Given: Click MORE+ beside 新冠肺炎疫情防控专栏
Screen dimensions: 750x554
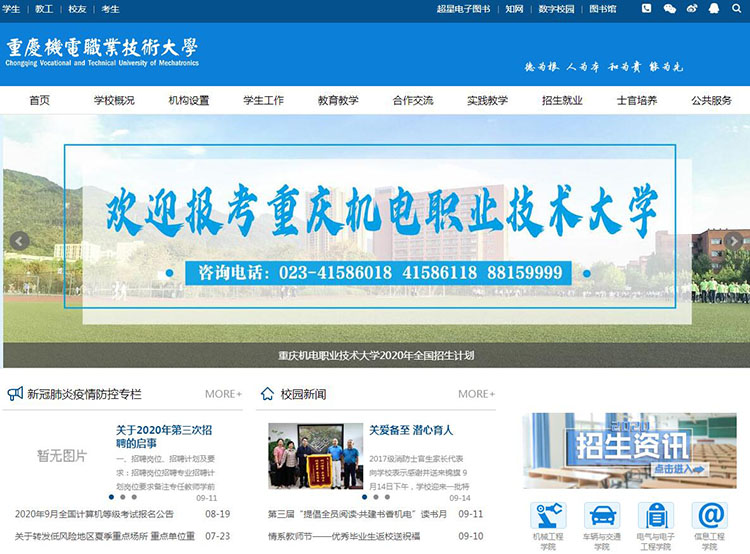Looking at the screenshot, I should click(x=223, y=394).
